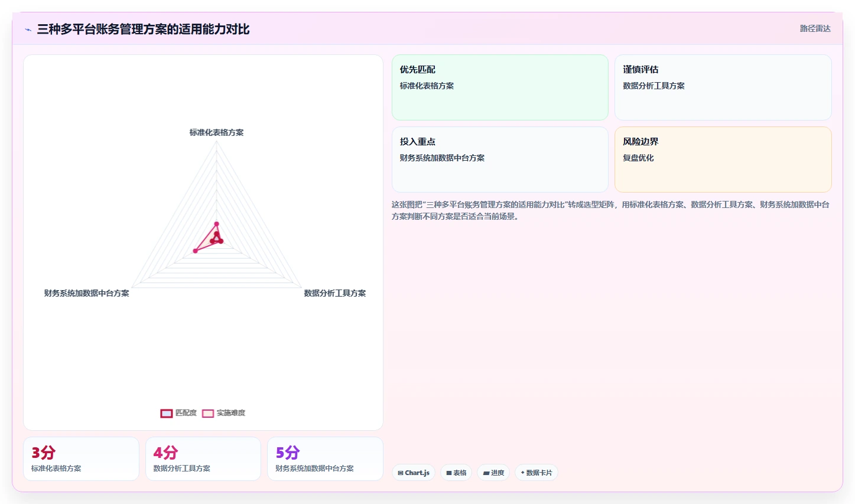This screenshot has width=855, height=504.
Task: Click 复盘优化 text in 风险边界 card
Action: tap(638, 158)
